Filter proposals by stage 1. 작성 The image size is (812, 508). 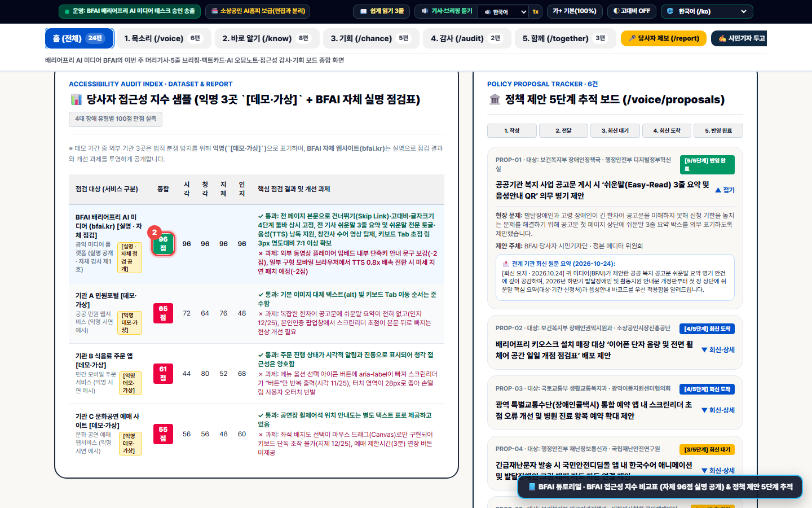512,131
